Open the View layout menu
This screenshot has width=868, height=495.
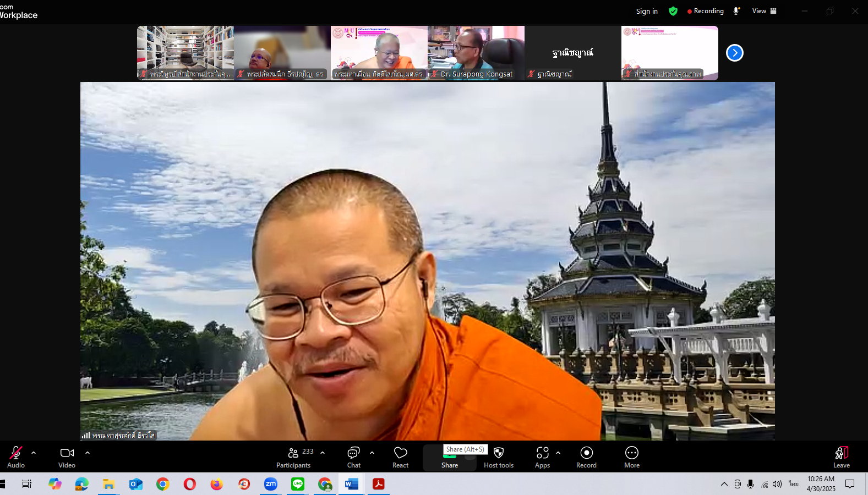[x=765, y=11]
